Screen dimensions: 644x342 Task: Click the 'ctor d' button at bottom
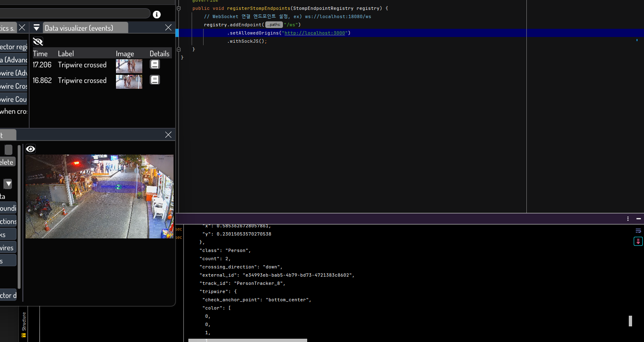pyautogui.click(x=8, y=295)
